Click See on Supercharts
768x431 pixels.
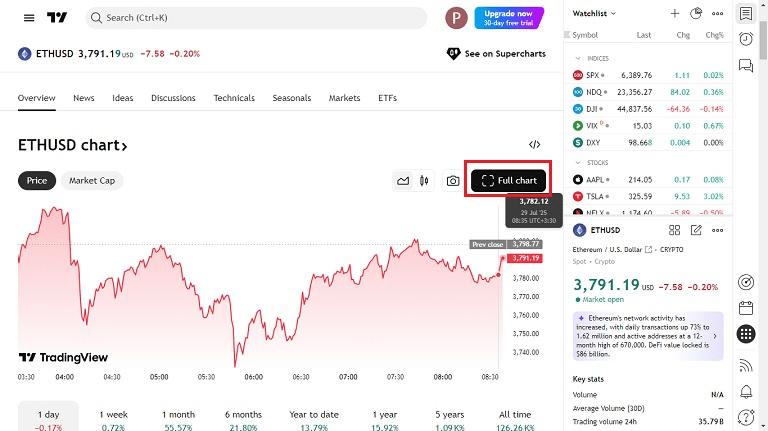(x=496, y=54)
